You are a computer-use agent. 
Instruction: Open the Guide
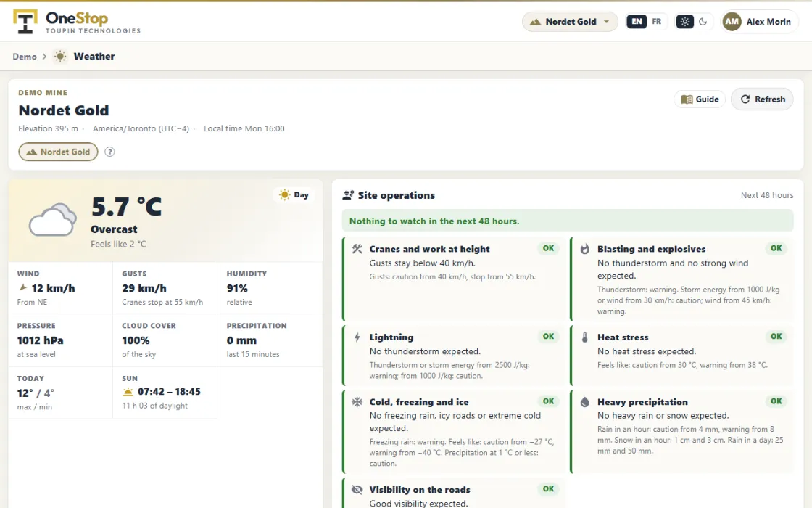click(x=700, y=99)
